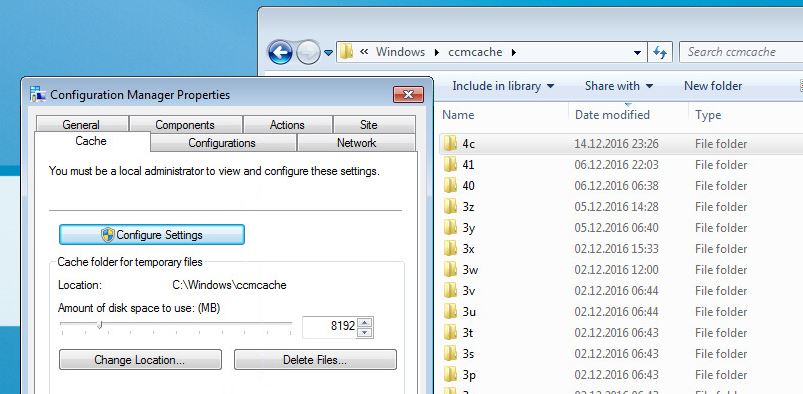The width and height of the screenshot is (803, 394).
Task: Select the 3v folder icon
Action: point(450,291)
